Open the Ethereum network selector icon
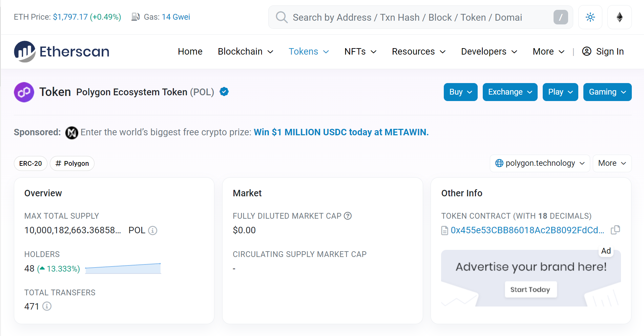Screen dimensions: 644x336 [619, 17]
